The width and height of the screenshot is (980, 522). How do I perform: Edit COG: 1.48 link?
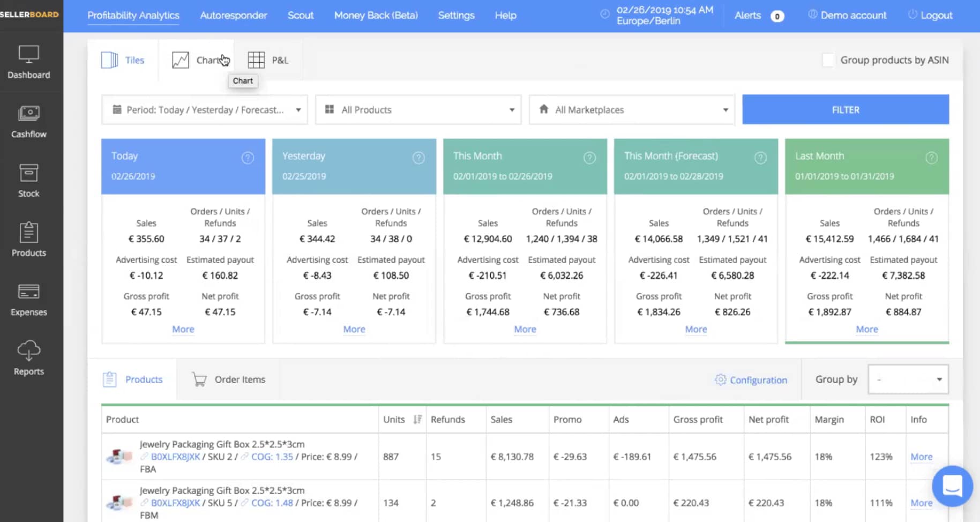click(x=272, y=503)
